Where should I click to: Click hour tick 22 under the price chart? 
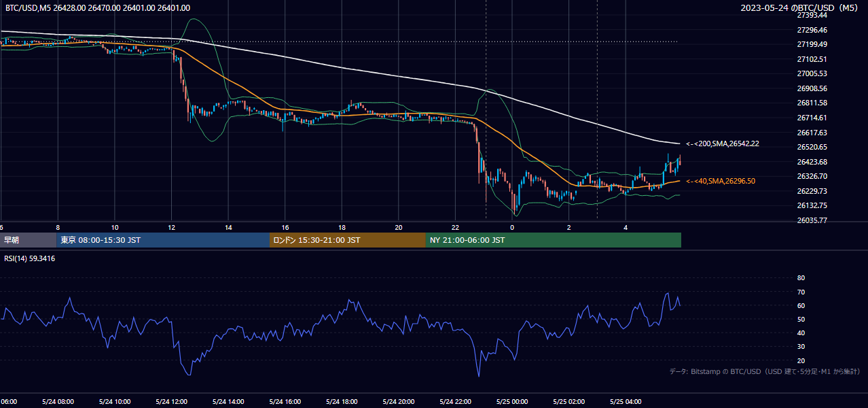[x=455, y=227]
